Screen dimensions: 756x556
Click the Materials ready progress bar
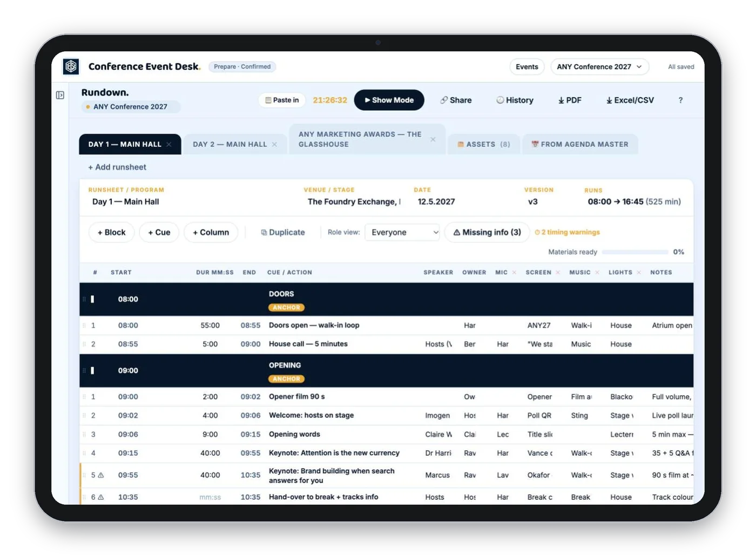[635, 252]
